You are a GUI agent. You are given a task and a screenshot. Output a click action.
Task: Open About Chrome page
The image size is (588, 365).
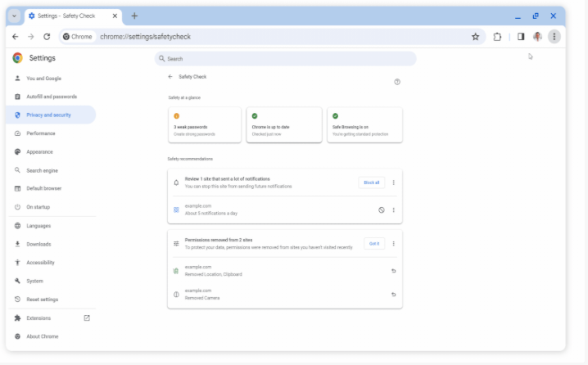pos(51,336)
